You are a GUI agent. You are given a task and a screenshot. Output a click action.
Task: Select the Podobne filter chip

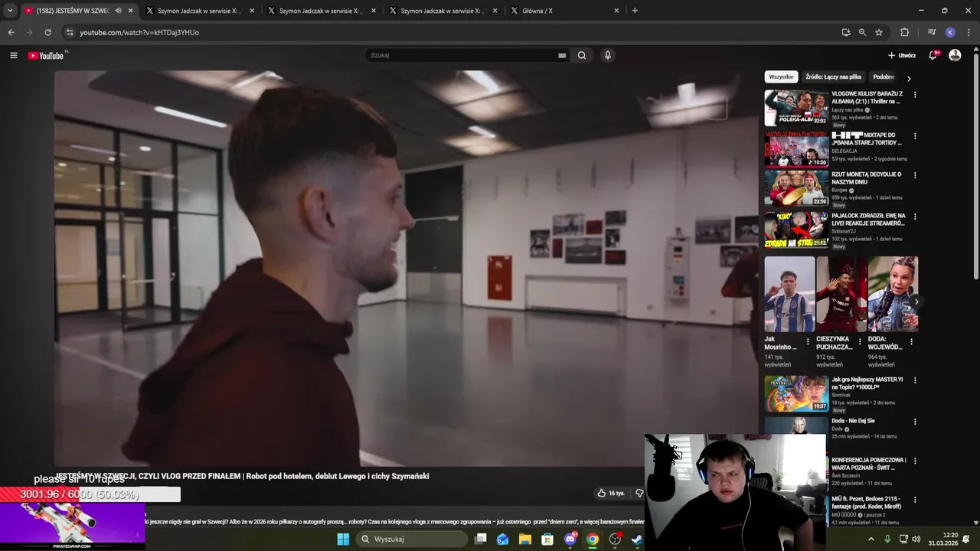tap(884, 77)
